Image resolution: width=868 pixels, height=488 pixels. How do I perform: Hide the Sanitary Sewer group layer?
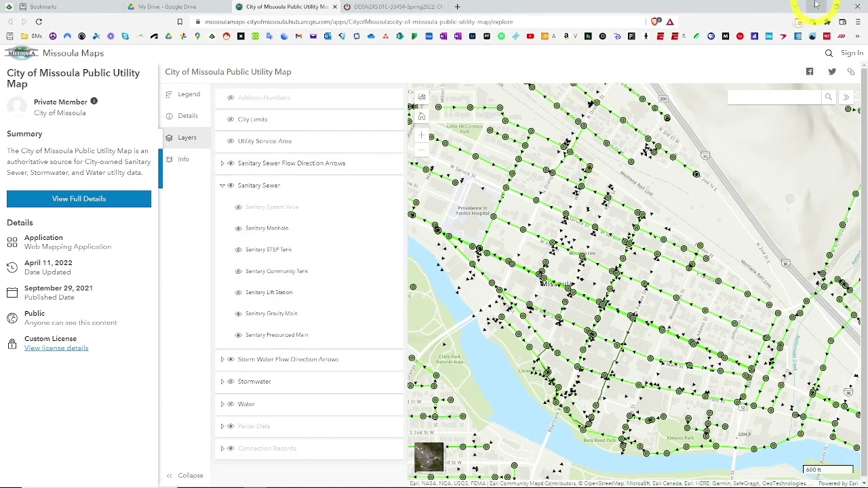click(x=231, y=186)
